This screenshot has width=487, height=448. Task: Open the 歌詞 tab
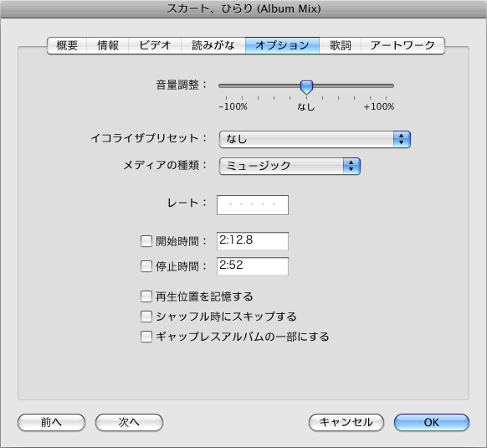[340, 46]
